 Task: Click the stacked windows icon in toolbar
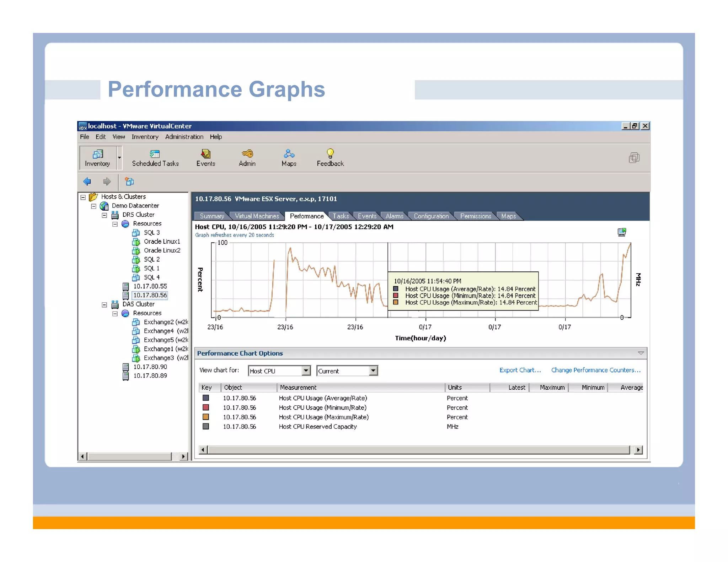(634, 158)
